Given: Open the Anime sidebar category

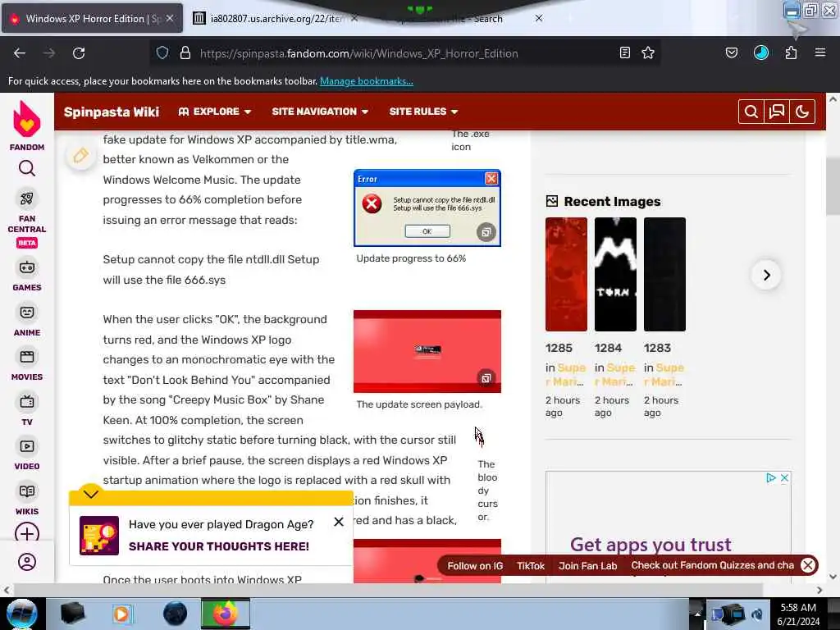Looking at the screenshot, I should pyautogui.click(x=27, y=321).
